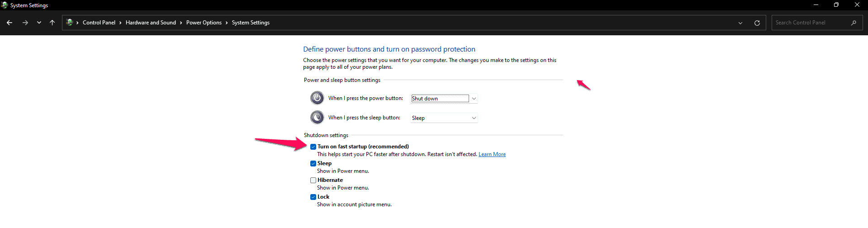Go up one level with up arrow
This screenshot has height=228, width=868.
tap(52, 23)
